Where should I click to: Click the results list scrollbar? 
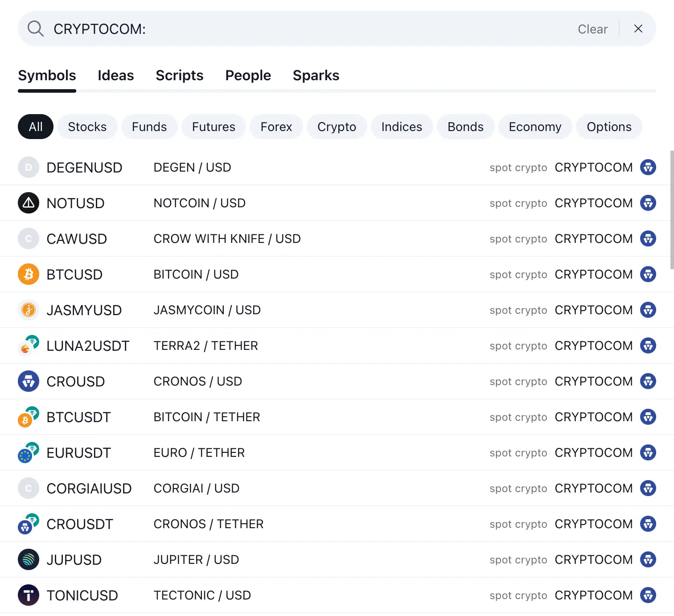point(672,209)
